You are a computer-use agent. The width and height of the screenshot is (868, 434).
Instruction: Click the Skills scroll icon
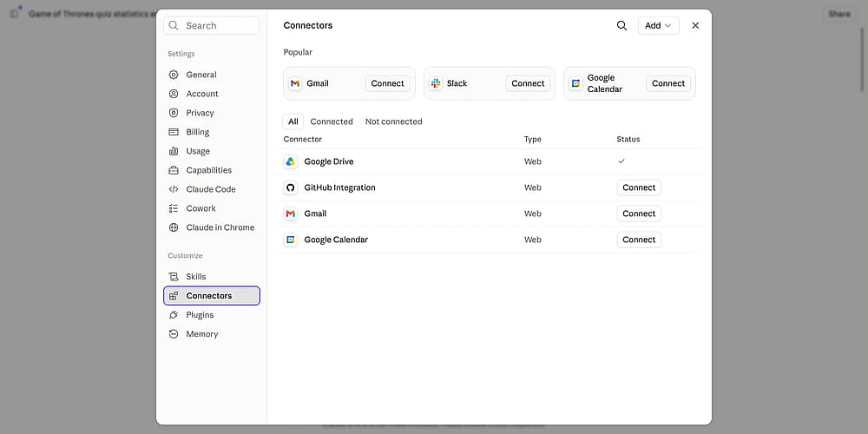pyautogui.click(x=174, y=277)
